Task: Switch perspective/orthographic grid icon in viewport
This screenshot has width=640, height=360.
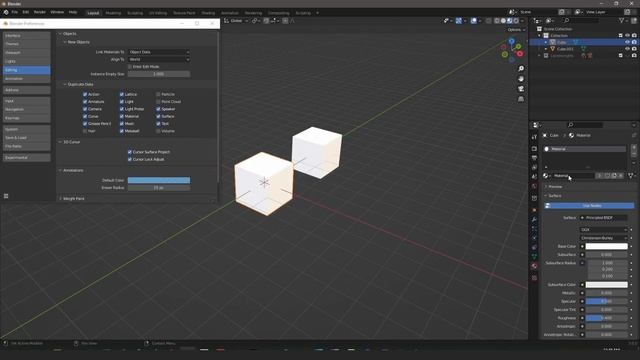Action: tap(521, 99)
